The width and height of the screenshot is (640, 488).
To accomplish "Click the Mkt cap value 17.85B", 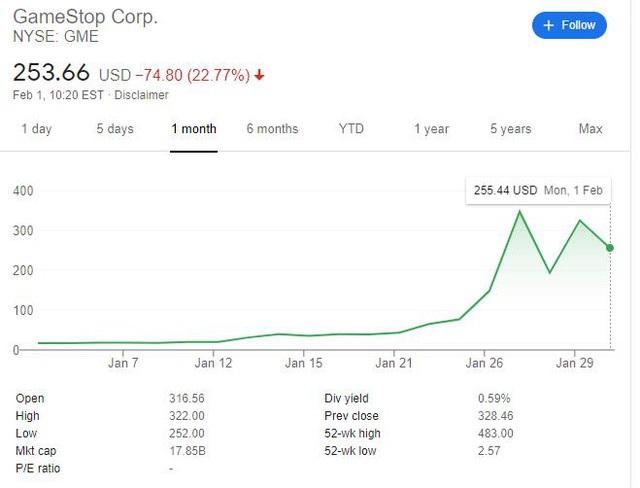I will [x=187, y=450].
